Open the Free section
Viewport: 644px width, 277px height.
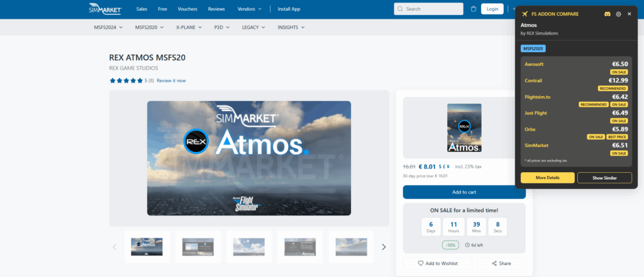[163, 9]
